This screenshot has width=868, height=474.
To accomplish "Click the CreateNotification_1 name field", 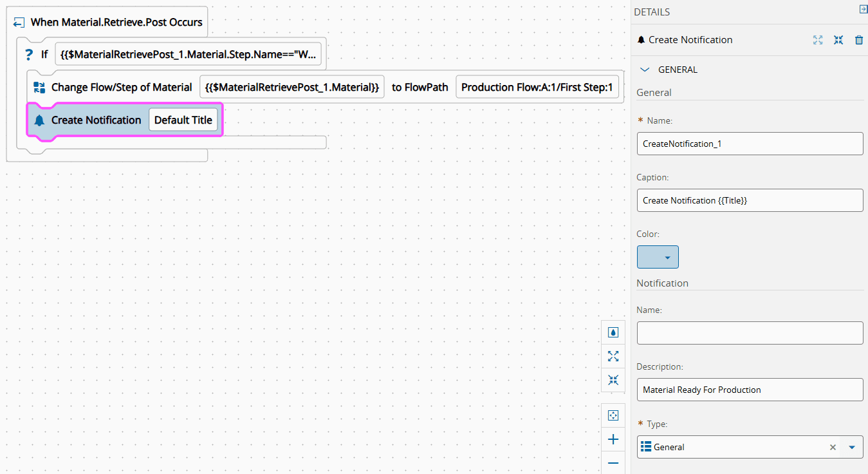I will pyautogui.click(x=750, y=144).
